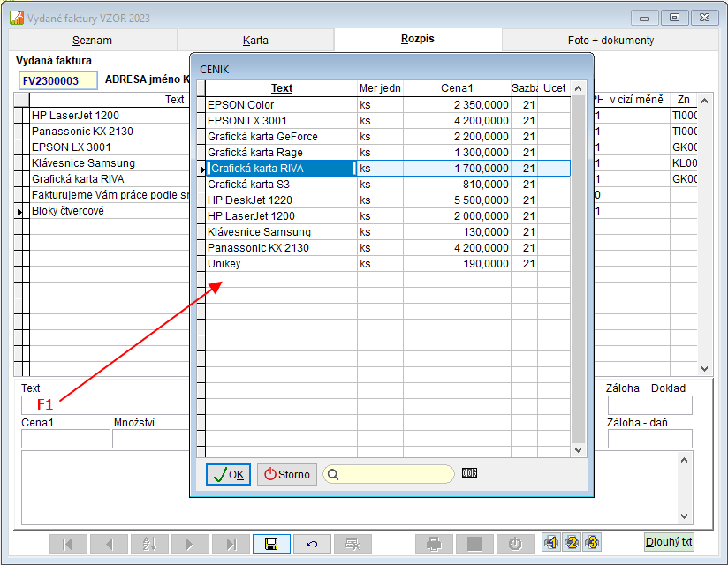The height and width of the screenshot is (565, 728).
Task: Click the FV2300003 invoice number field
Action: coord(58,80)
